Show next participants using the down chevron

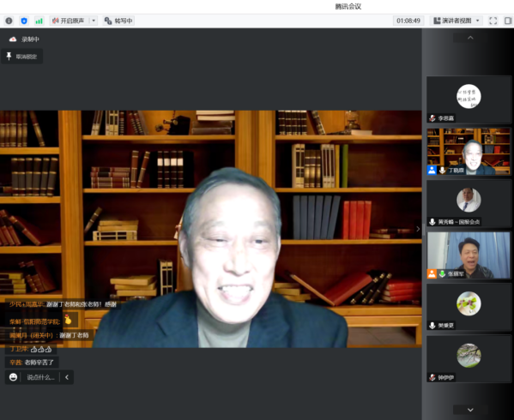coord(470,410)
